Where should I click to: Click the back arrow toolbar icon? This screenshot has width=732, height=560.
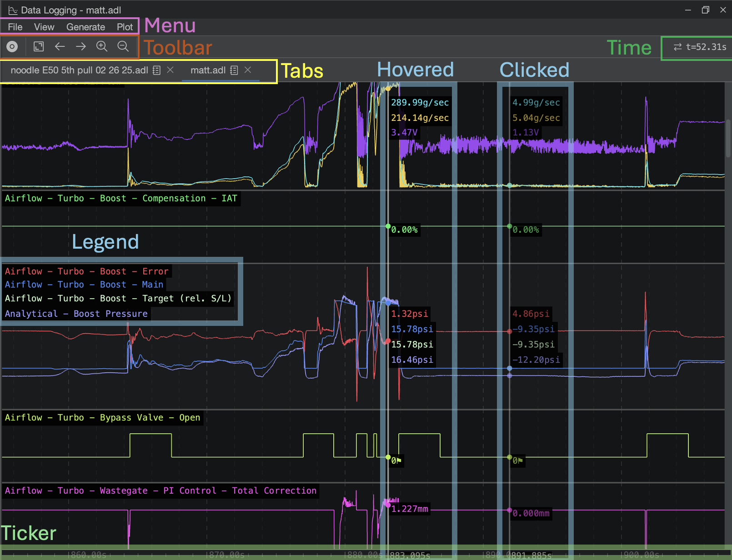tap(60, 46)
